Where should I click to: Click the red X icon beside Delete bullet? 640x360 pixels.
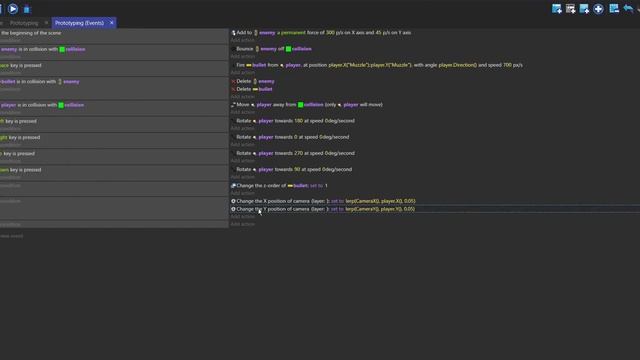point(233,89)
